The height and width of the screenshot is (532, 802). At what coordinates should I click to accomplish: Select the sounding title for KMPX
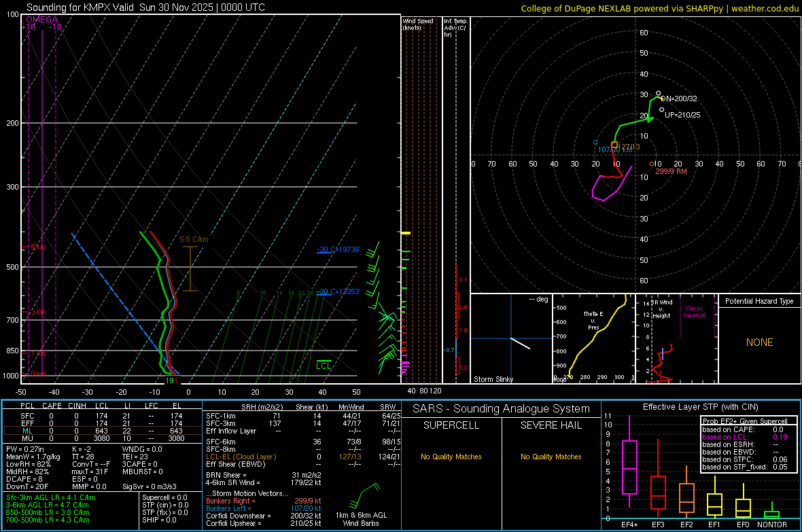[x=145, y=7]
